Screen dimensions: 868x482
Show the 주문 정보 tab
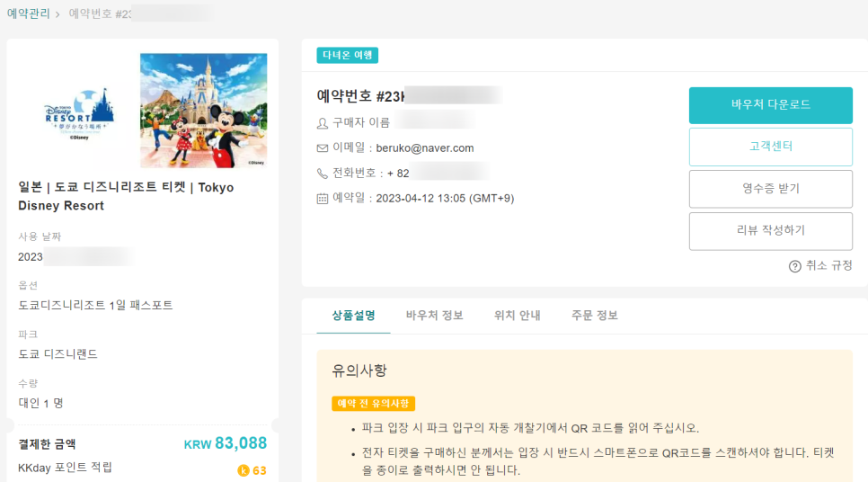pos(595,316)
